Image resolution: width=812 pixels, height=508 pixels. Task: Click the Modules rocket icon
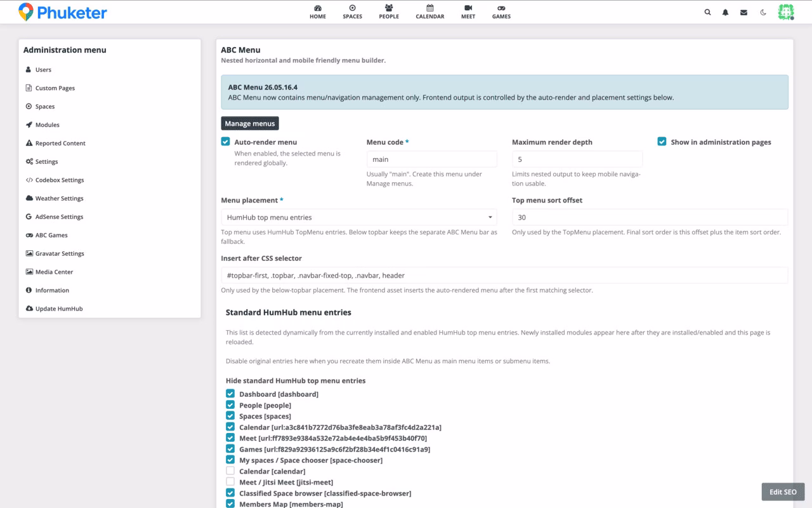pyautogui.click(x=29, y=125)
